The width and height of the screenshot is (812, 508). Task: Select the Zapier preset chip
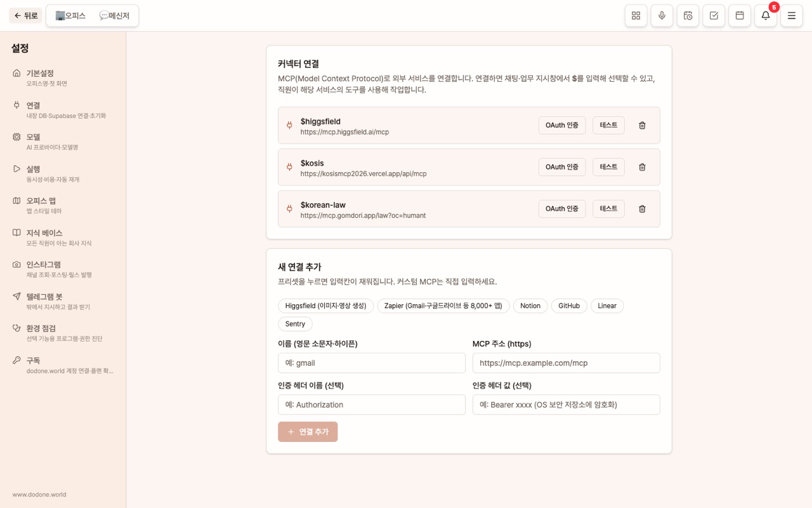click(x=443, y=306)
